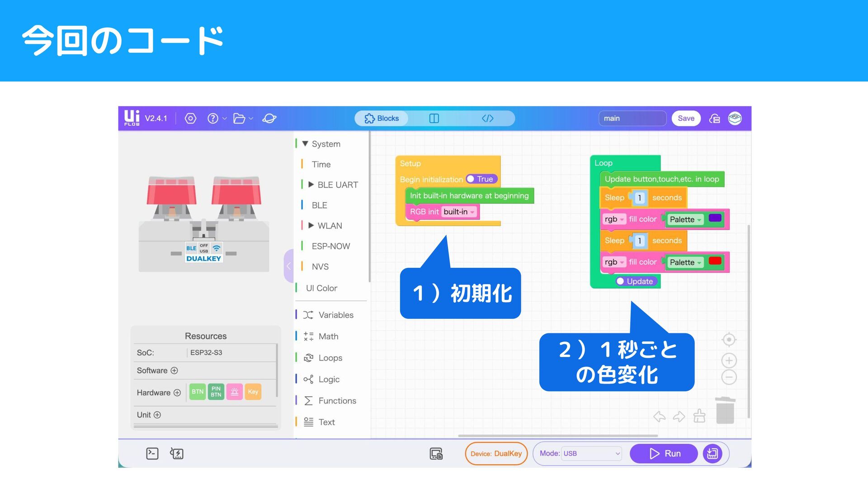Add hardware with the plus circle

pyautogui.click(x=177, y=393)
